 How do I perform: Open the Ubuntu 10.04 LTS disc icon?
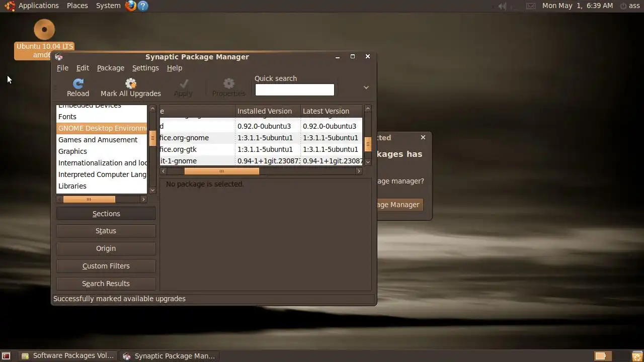pos(44,30)
